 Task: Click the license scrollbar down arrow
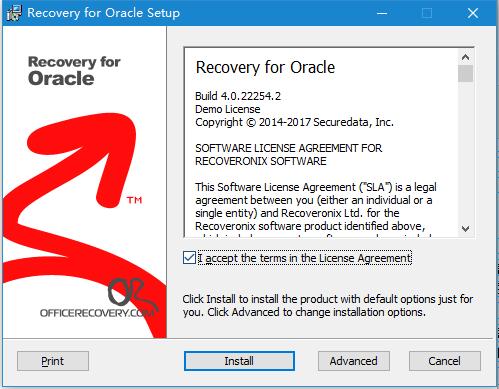(465, 229)
